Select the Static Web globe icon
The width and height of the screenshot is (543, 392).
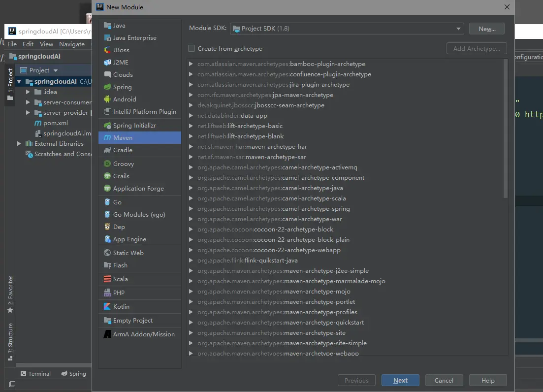[x=107, y=253]
